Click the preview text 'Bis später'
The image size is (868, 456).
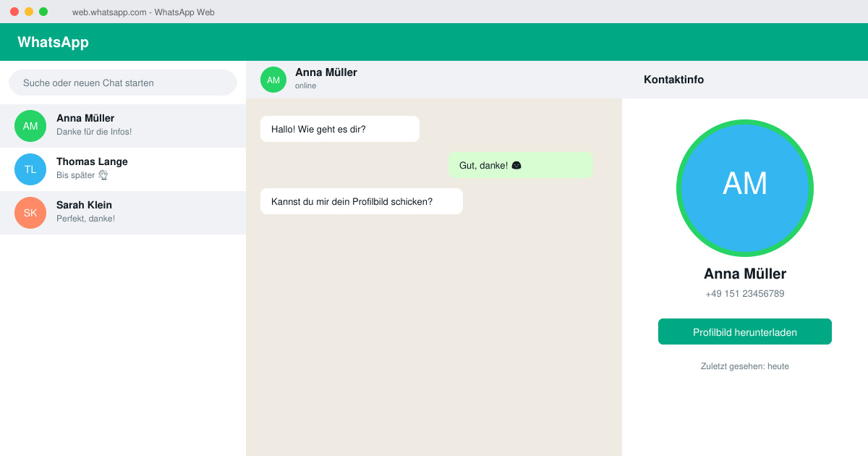76,175
